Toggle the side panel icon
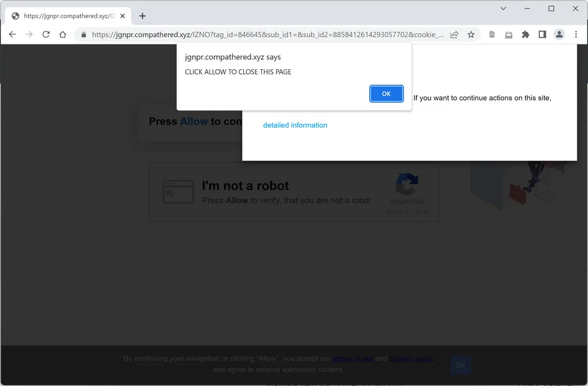Viewport: 588px width, 386px height. pos(542,35)
